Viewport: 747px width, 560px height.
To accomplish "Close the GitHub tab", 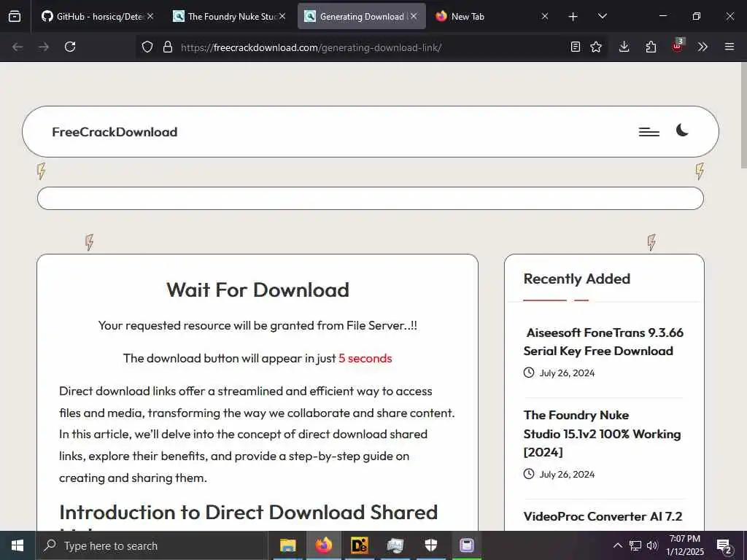I will (x=150, y=16).
